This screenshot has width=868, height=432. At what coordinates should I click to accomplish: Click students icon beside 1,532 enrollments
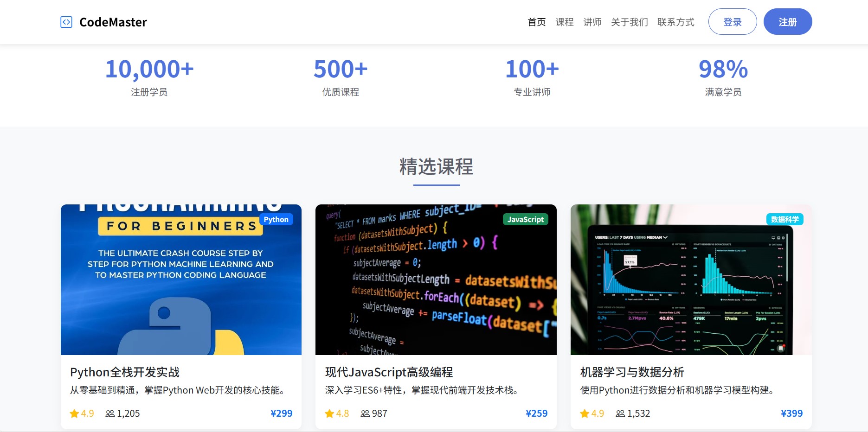(x=620, y=413)
